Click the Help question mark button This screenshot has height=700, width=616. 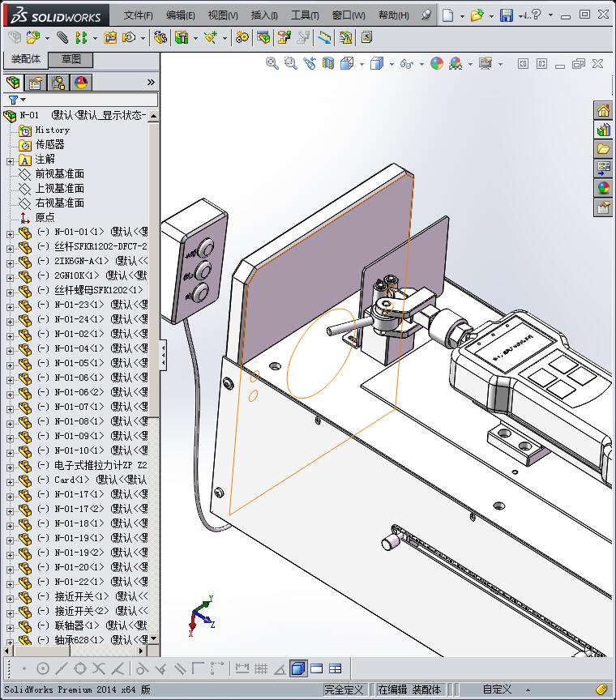click(537, 15)
